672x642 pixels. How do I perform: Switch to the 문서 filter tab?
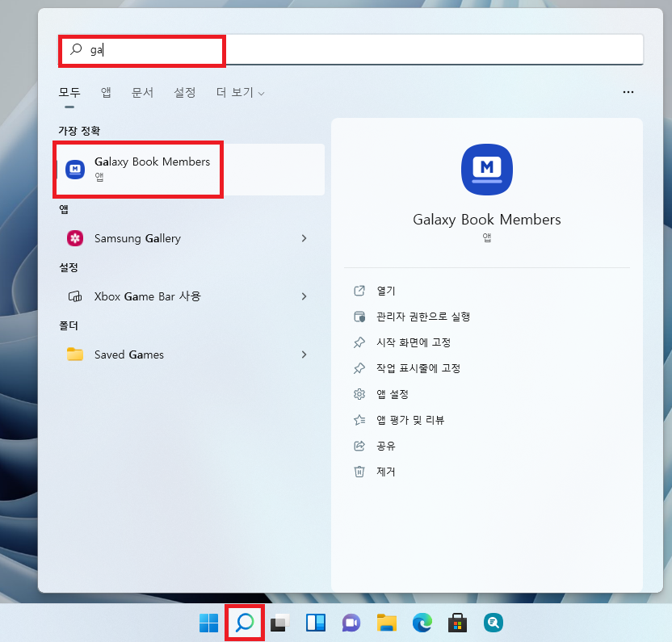coord(142,92)
